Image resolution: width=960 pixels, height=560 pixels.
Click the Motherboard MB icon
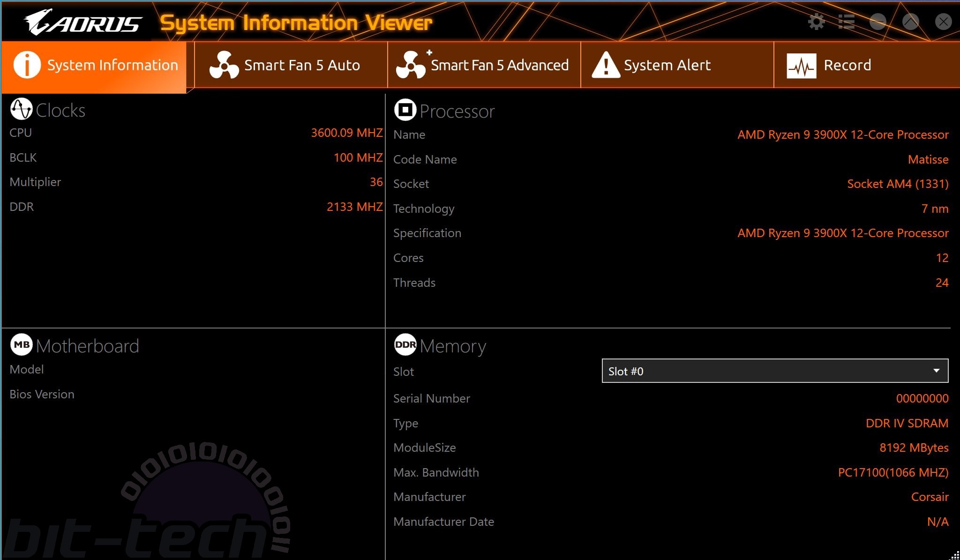point(21,345)
